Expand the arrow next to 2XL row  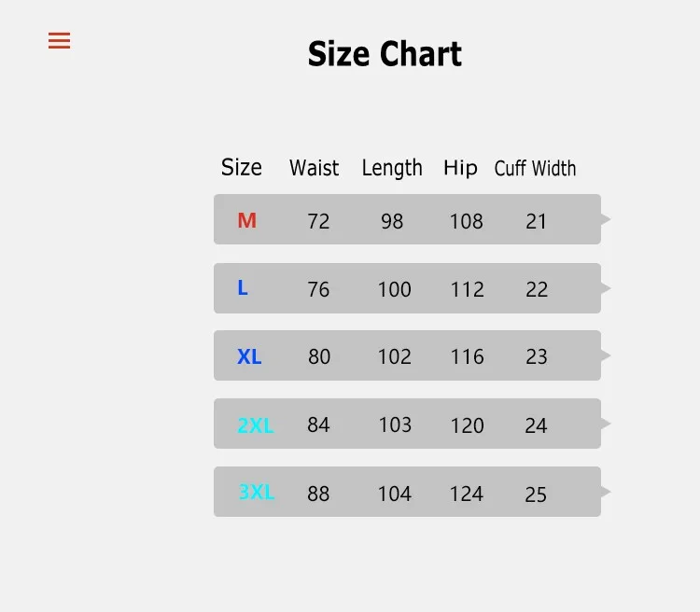(606, 424)
